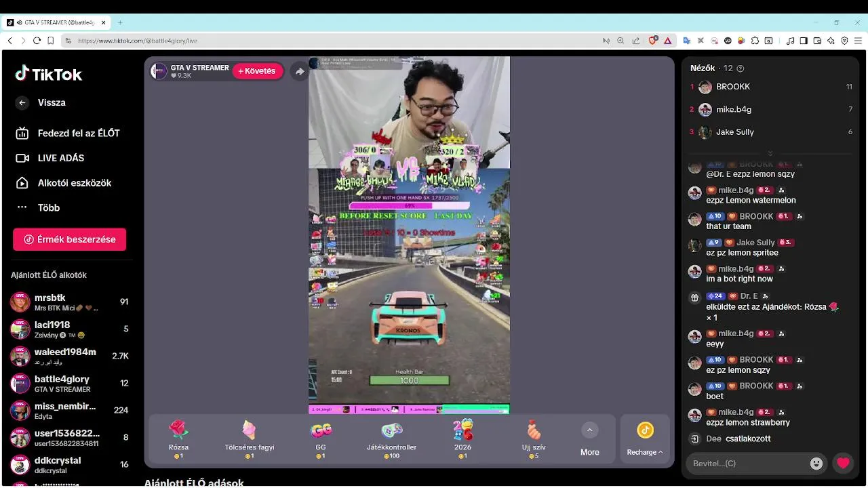Viewport: 868px width, 488px height.
Task: Open Brave Shields lion icon
Action: [x=653, y=41]
